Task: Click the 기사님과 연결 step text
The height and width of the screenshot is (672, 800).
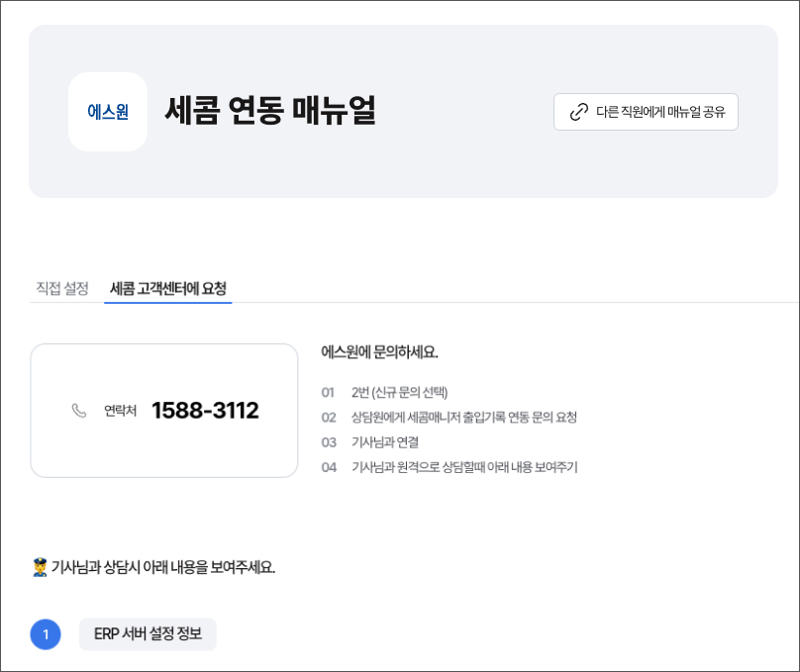Action: pos(384,441)
